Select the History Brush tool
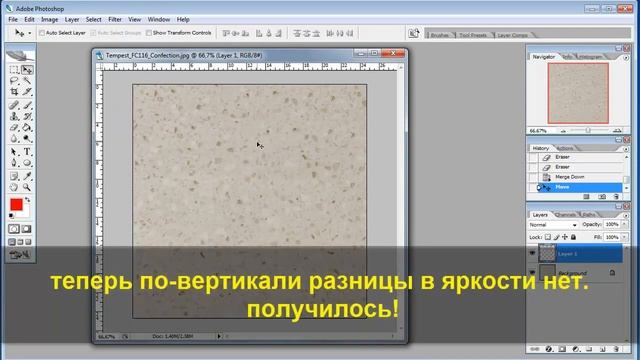Viewport: 640px width, 360px height. click(27, 116)
